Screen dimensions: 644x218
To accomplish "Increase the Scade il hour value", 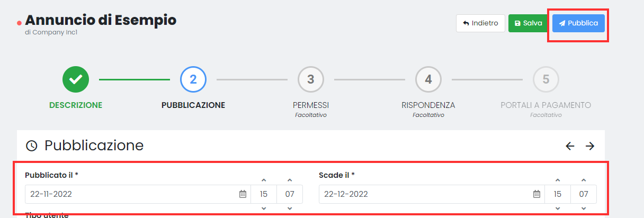I will coord(558,180).
